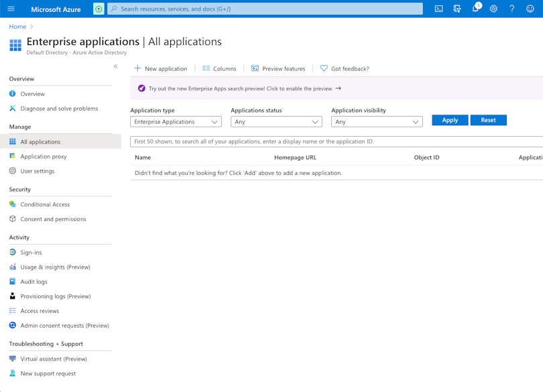Click the Virtual assistant icon
The image size is (543, 392).
point(13,358)
